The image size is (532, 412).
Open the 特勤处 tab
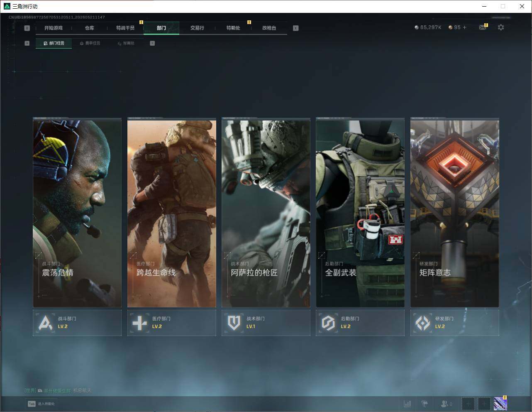[233, 28]
